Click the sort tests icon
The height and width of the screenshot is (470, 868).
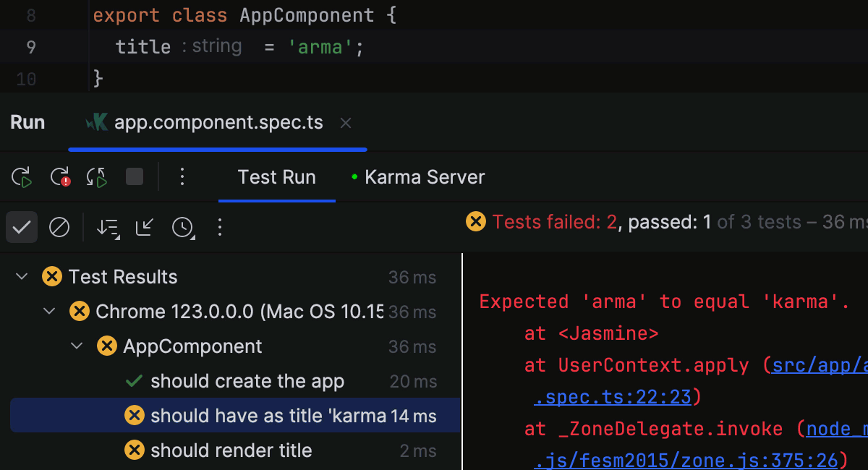107,227
